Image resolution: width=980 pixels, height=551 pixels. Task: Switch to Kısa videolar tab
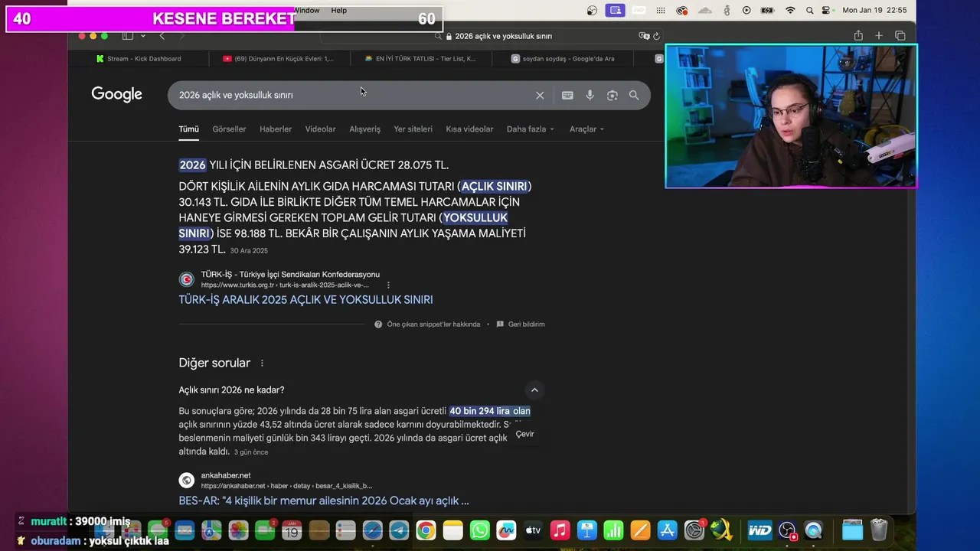coord(469,129)
